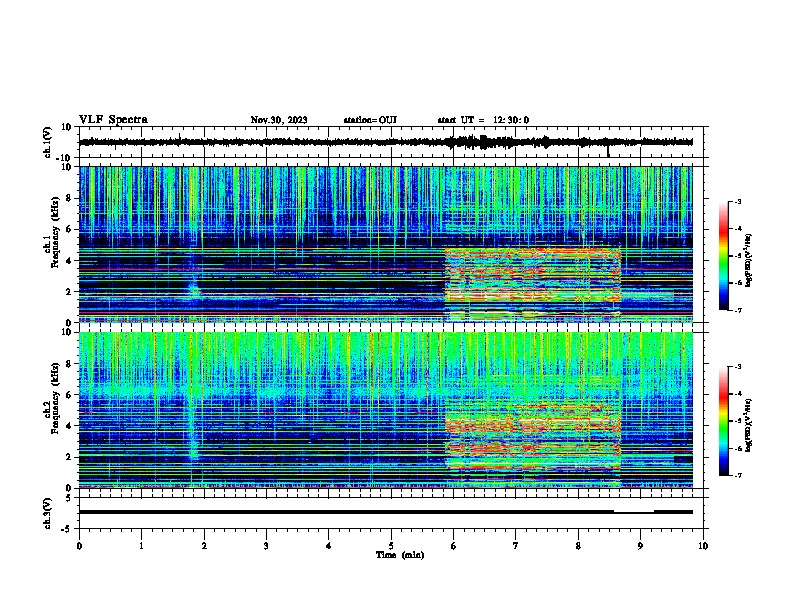Image resolution: width=792 pixels, height=612 pixels.
Task: Click time axis tick label "8"
Action: coord(578,546)
